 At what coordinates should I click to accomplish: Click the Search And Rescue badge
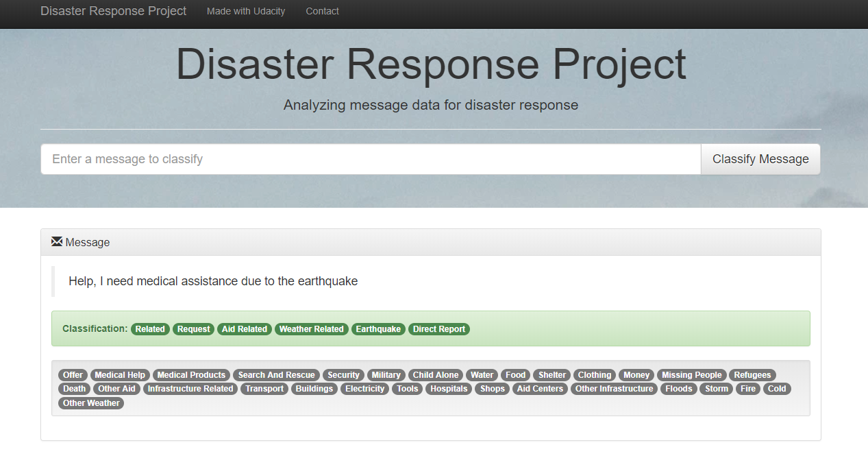(x=277, y=375)
